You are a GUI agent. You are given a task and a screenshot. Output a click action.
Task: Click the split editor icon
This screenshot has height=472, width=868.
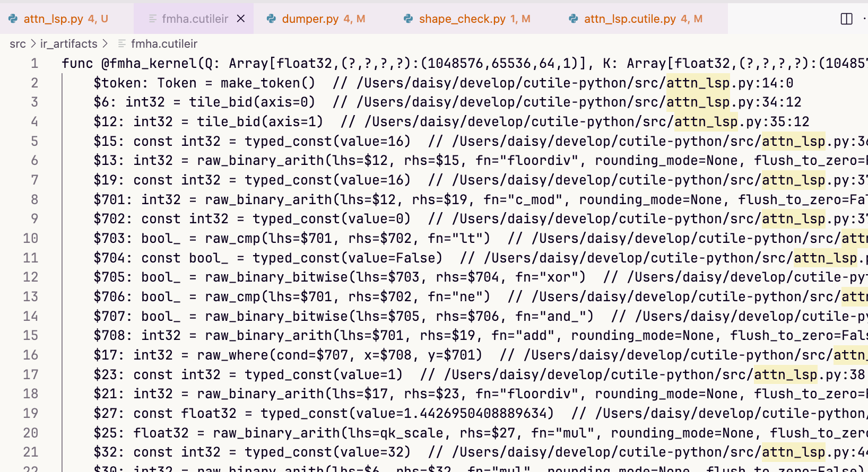846,19
